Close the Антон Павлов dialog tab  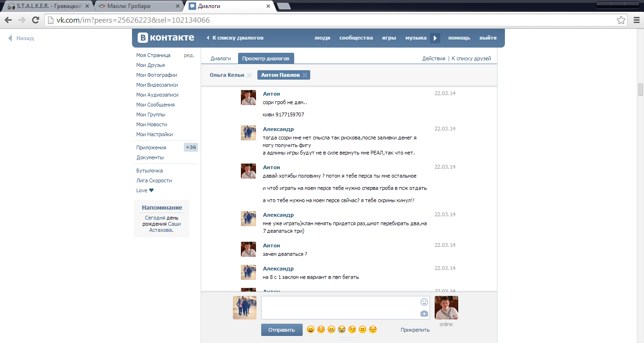(305, 75)
